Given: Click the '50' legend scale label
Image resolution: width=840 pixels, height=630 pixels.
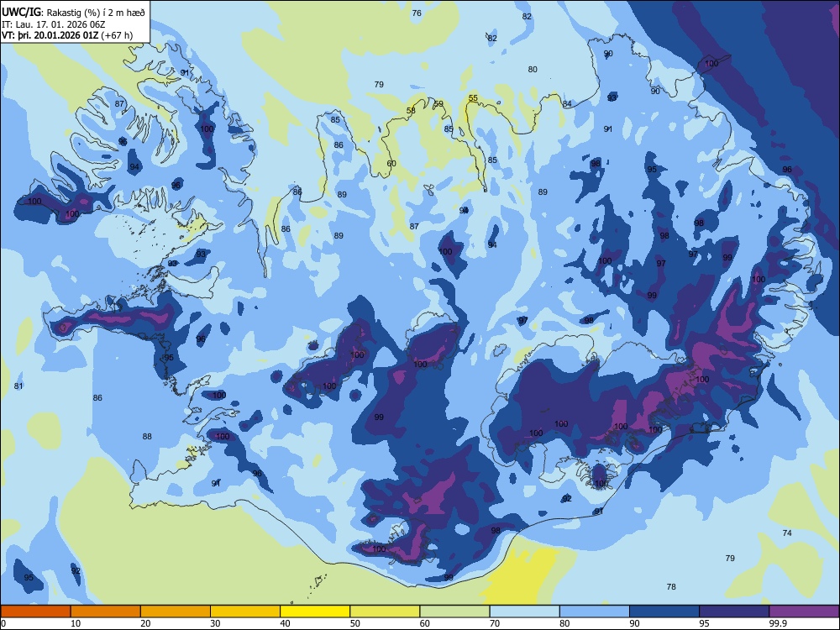Looking at the screenshot, I should (x=355, y=623).
